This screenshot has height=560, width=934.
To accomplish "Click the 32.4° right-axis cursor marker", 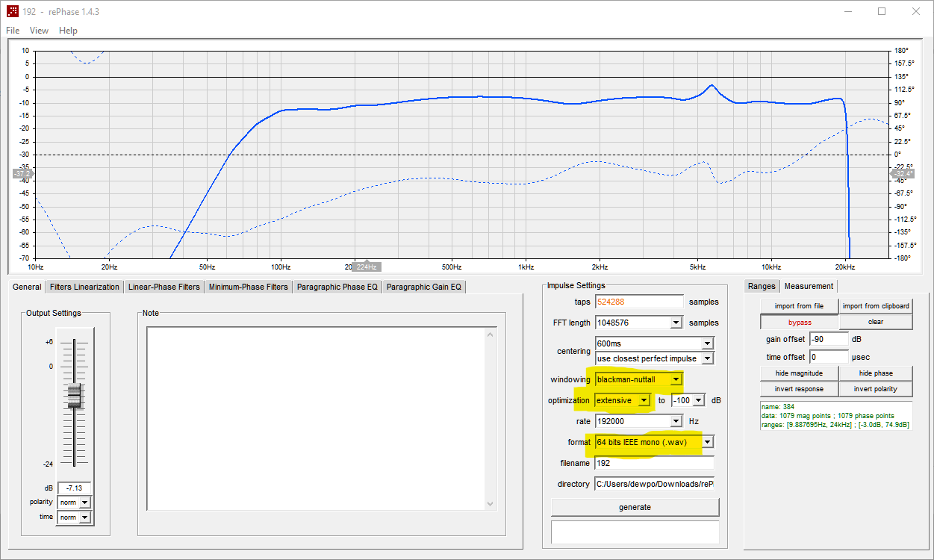I will (x=902, y=173).
